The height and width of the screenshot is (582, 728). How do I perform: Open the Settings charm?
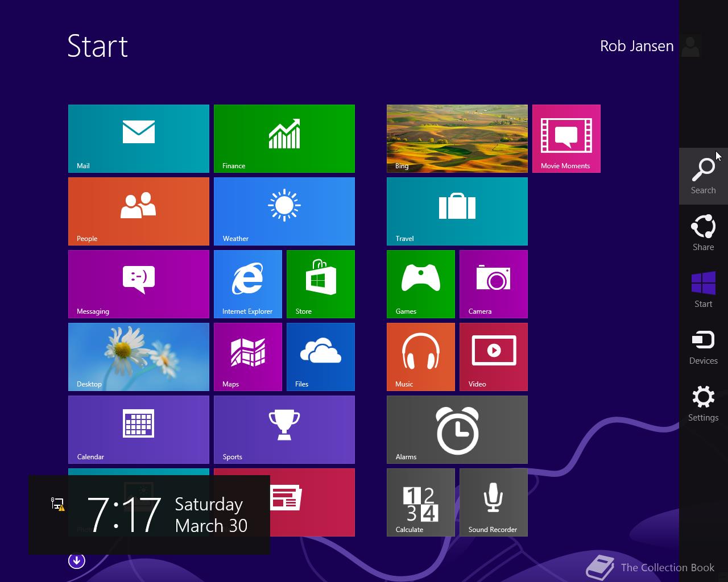[x=704, y=404]
